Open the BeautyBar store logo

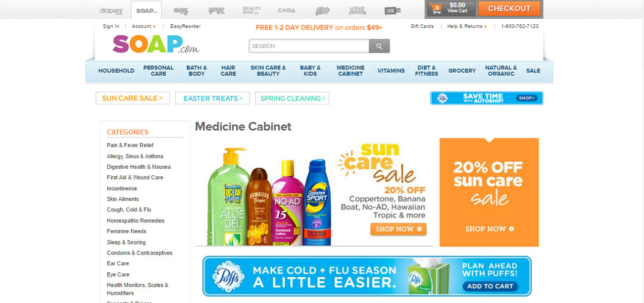(251, 10)
